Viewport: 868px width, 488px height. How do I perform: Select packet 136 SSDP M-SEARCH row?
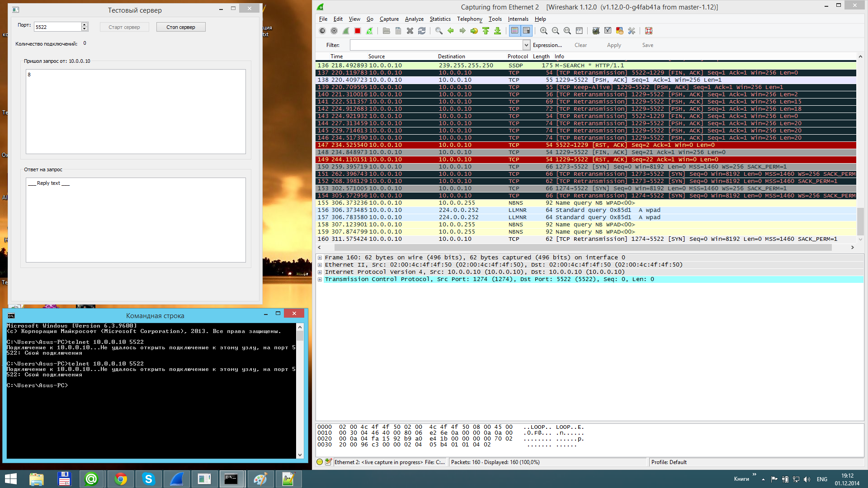(586, 66)
